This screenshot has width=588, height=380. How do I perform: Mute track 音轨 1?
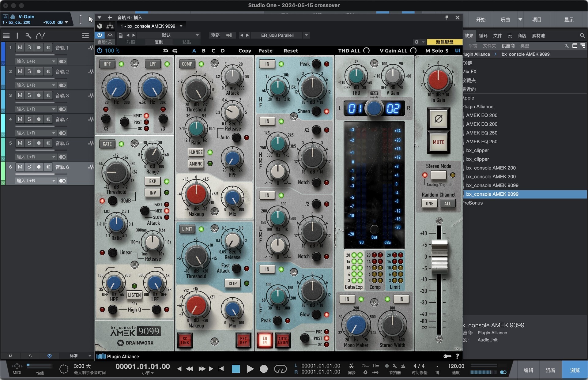pos(20,47)
